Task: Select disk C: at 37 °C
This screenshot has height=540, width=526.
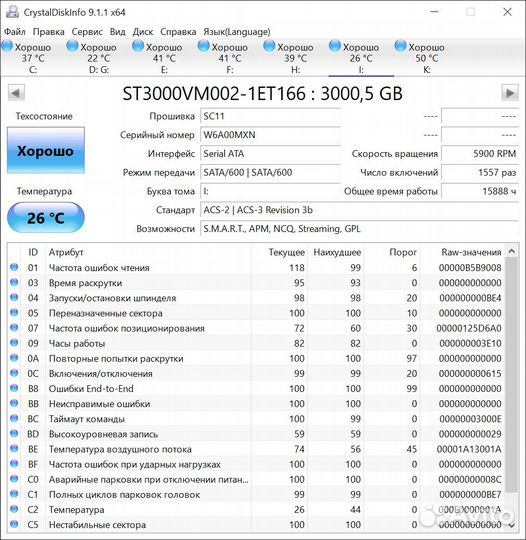Action: coord(33,58)
